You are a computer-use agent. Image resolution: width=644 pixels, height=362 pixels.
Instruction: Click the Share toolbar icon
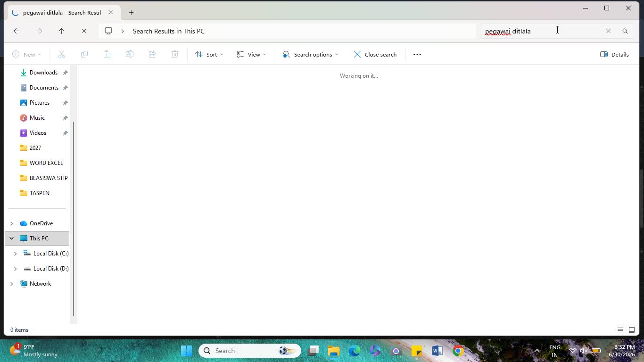point(152,55)
